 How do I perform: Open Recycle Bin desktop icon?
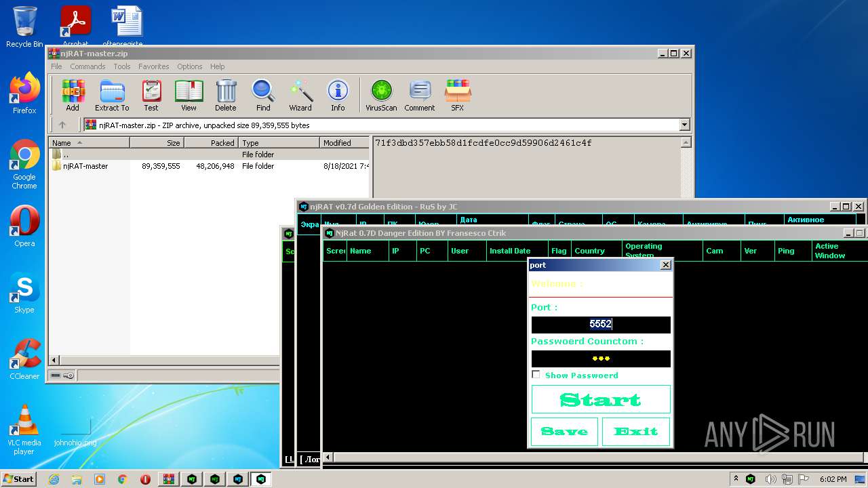point(24,27)
